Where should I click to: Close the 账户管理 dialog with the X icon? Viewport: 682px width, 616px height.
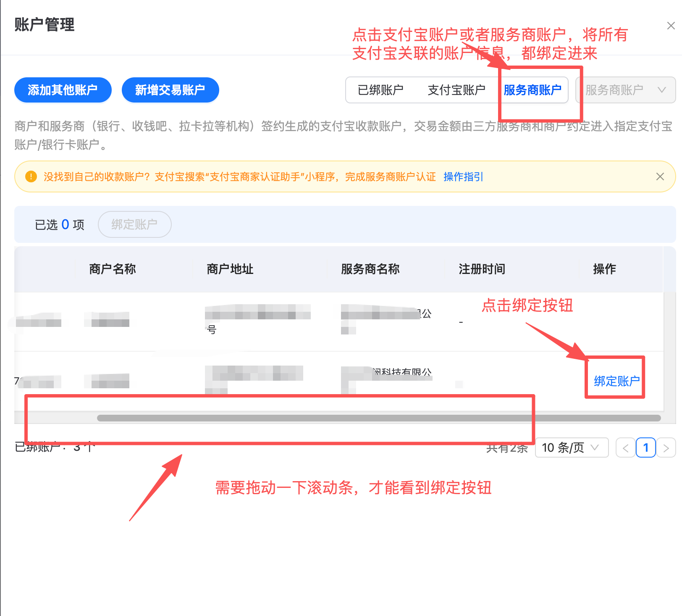671,26
